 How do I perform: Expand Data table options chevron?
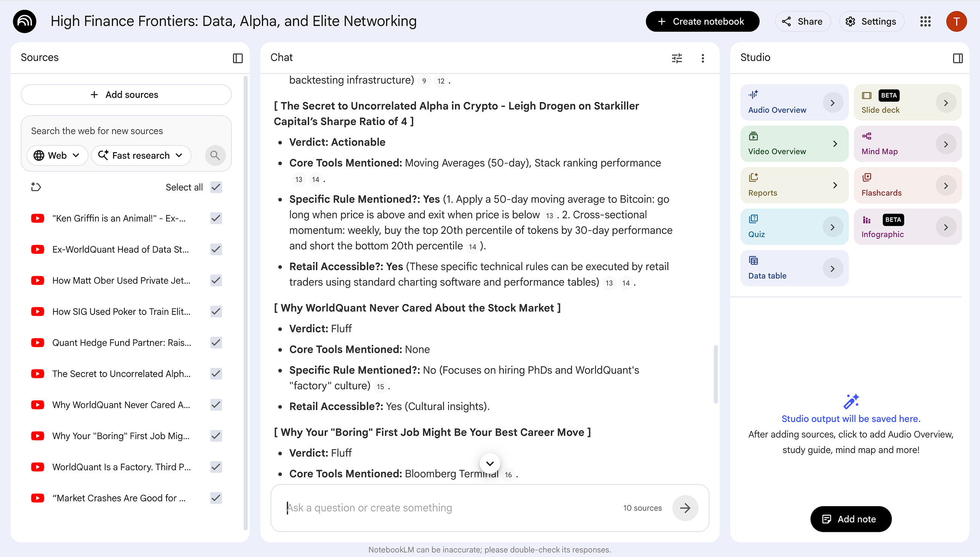833,269
